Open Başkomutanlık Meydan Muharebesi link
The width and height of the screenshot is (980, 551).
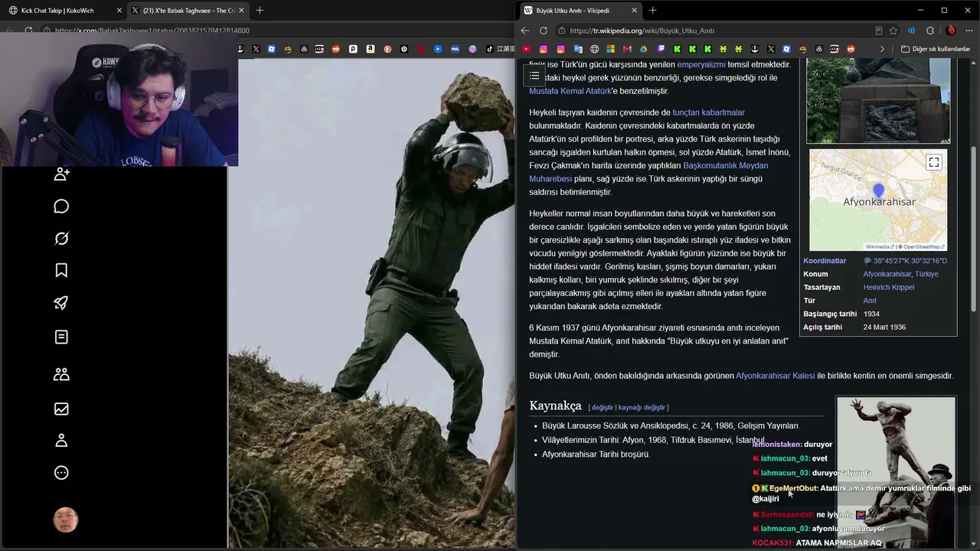click(648, 172)
